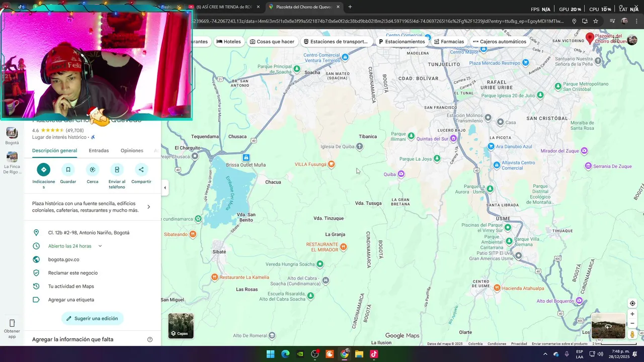Select Plazoleta del Chorro red pin
This screenshot has width=644, height=362.
coord(590,38)
